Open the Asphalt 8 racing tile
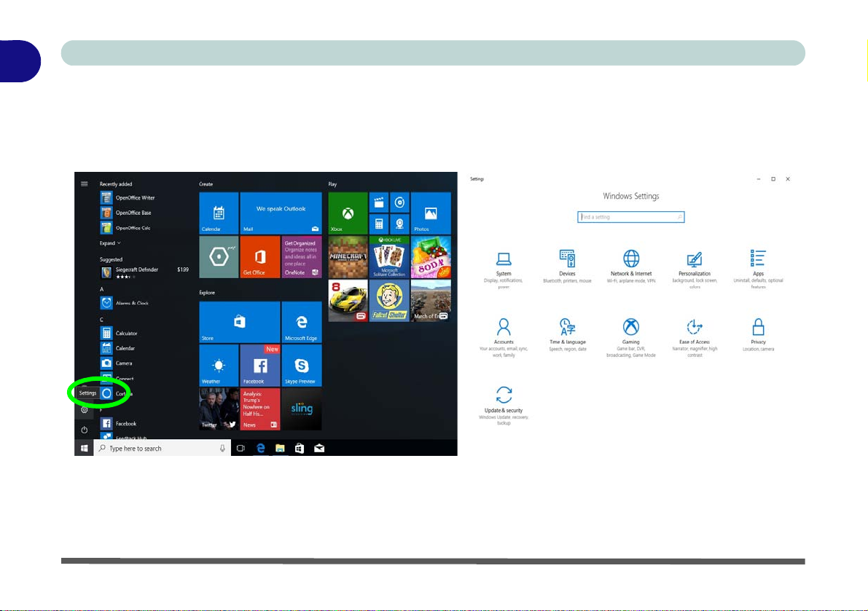Screen dimensions: 868x611 tap(348, 300)
